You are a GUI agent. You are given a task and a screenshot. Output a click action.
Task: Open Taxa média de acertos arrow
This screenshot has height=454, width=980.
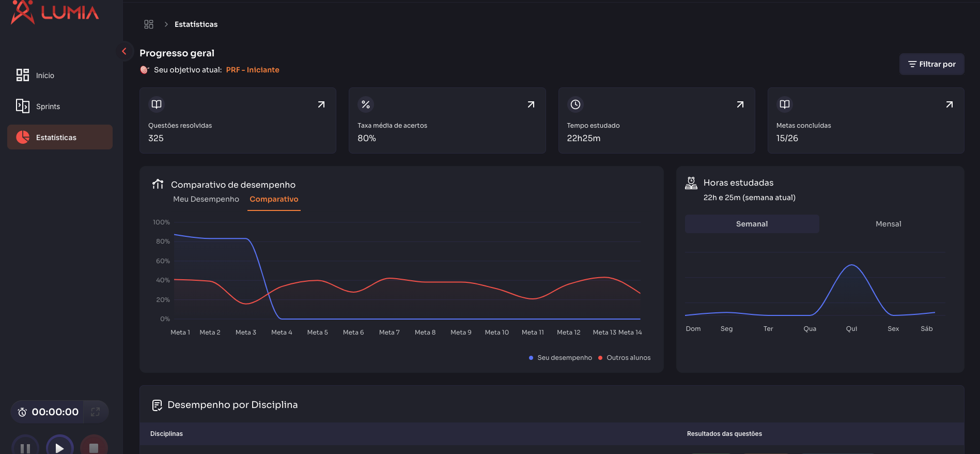[531, 104]
